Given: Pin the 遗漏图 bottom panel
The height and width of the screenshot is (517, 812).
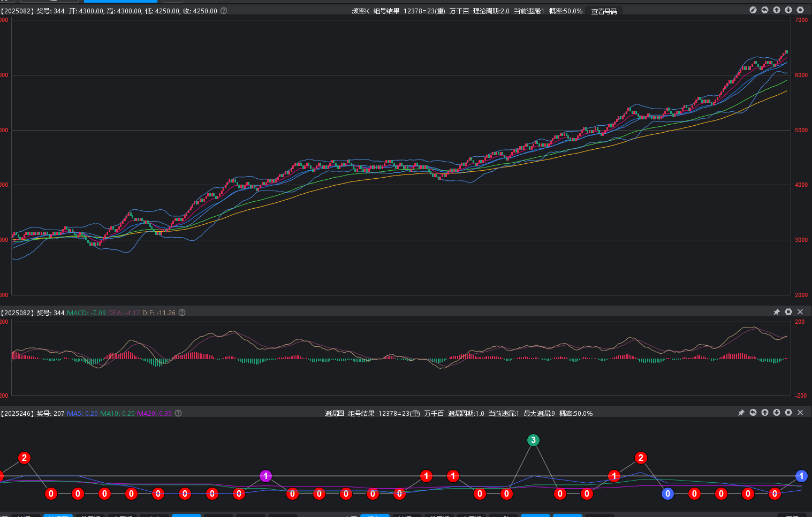Looking at the screenshot, I should (x=741, y=413).
